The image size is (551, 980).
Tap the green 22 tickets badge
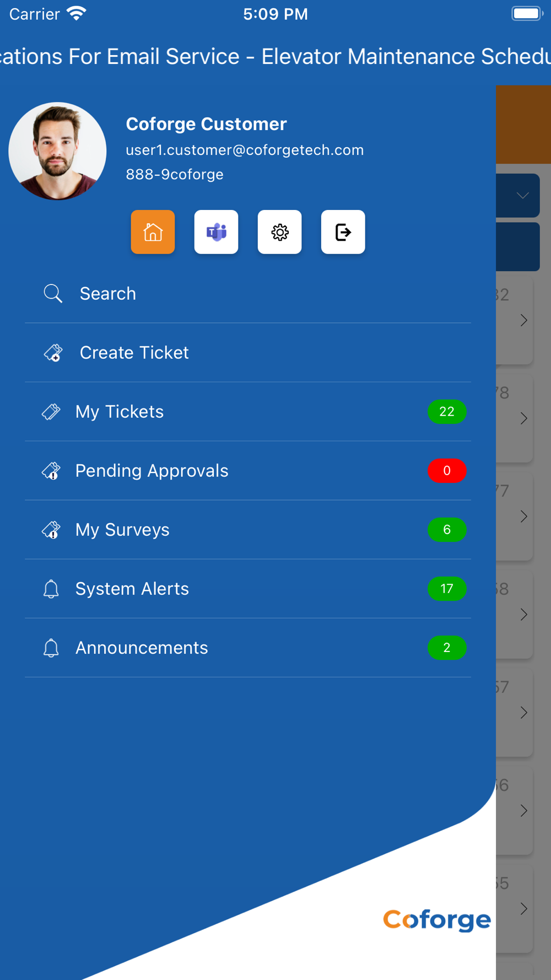pos(447,412)
